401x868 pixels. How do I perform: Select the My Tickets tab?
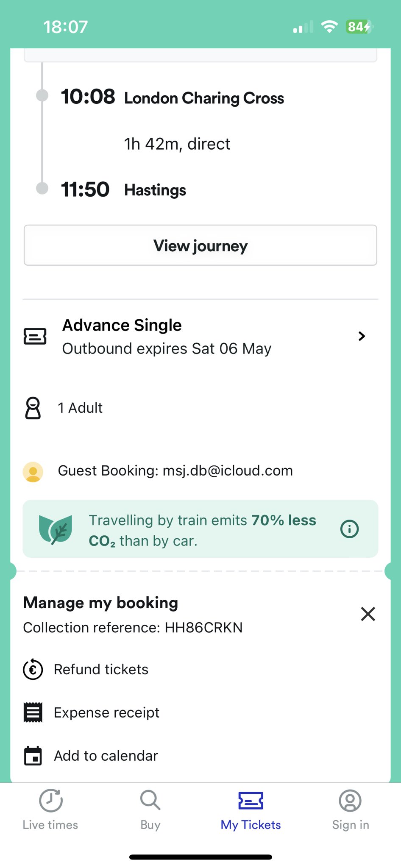251,810
